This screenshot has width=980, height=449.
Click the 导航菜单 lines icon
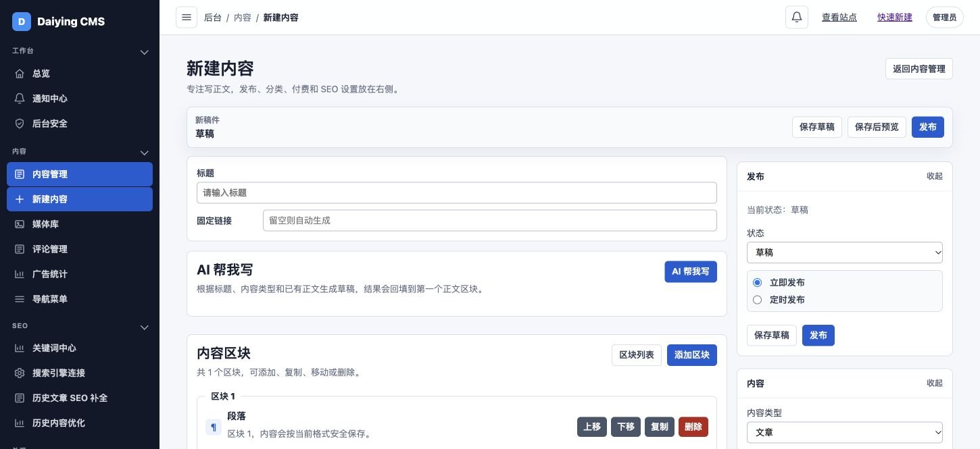pyautogui.click(x=20, y=299)
